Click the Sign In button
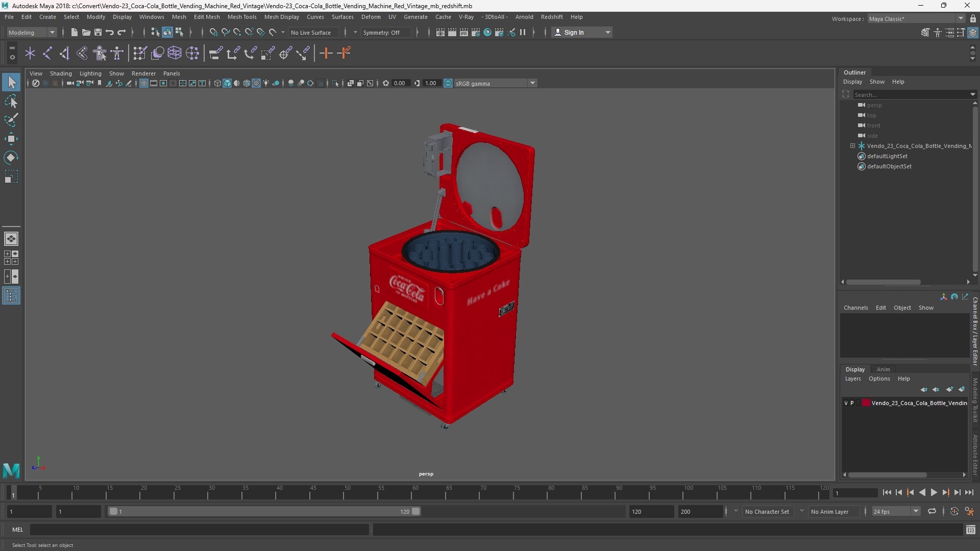Screen dimensions: 980x551 (x=582, y=33)
